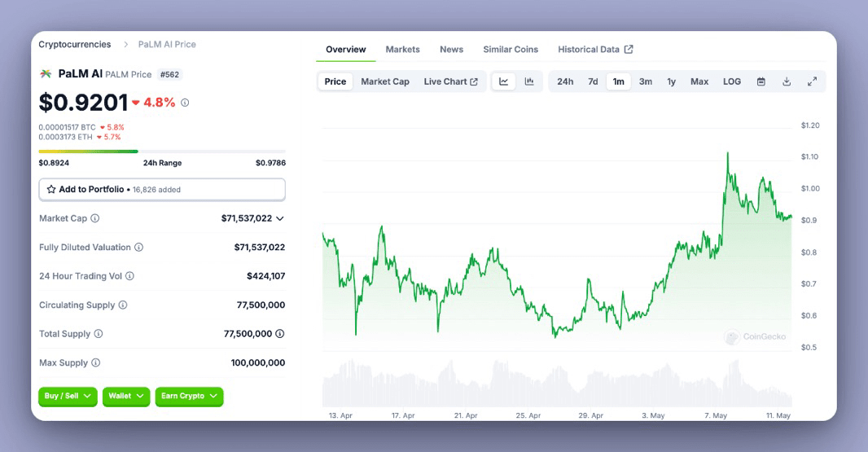Expand the Market Cap value chevron
Image resolution: width=868 pixels, height=452 pixels.
[280, 218]
